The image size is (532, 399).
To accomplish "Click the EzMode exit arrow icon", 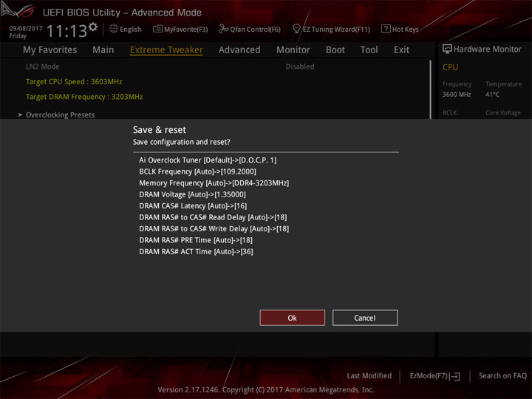I will pos(456,376).
